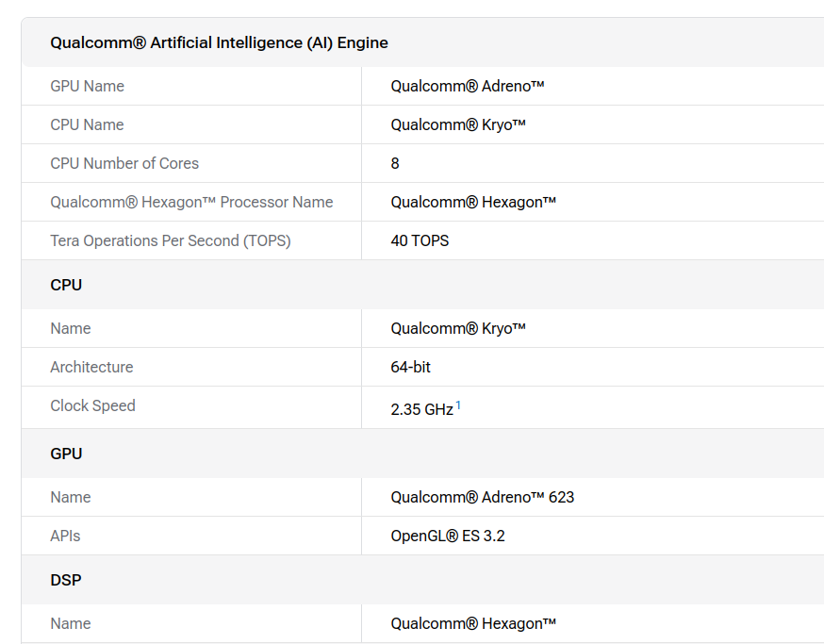Click footnote 1 link beside 2.35 GHz
Screen dimensions: 824x644
(458, 405)
